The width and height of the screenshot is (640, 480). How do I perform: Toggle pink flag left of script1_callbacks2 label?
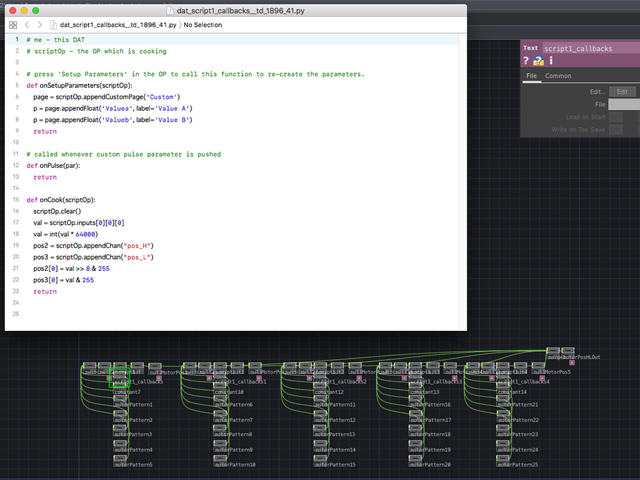[x=309, y=378]
